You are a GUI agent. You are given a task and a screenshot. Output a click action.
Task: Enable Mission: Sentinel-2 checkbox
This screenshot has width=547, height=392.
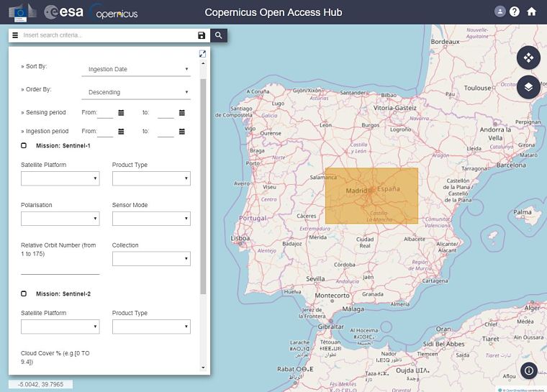click(24, 293)
